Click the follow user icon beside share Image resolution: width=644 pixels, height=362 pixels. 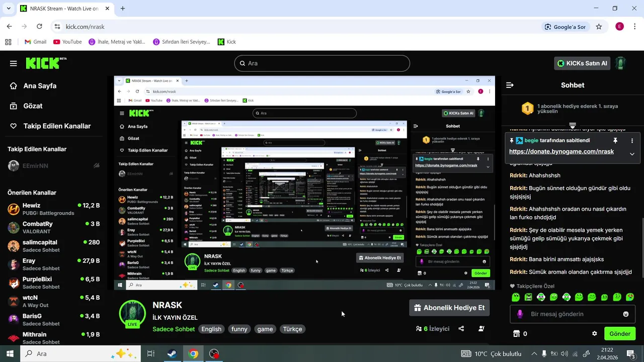(481, 329)
